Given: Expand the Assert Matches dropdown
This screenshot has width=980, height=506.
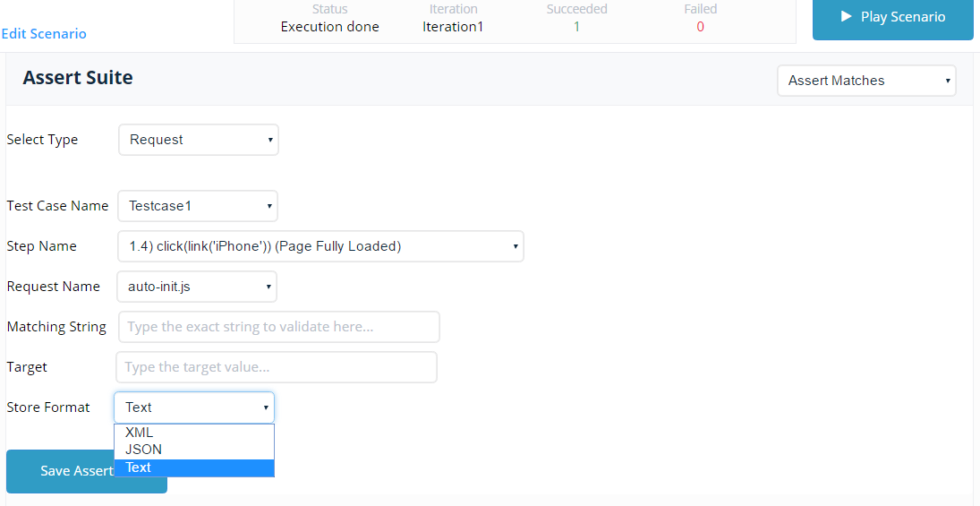Looking at the screenshot, I should click(x=866, y=81).
